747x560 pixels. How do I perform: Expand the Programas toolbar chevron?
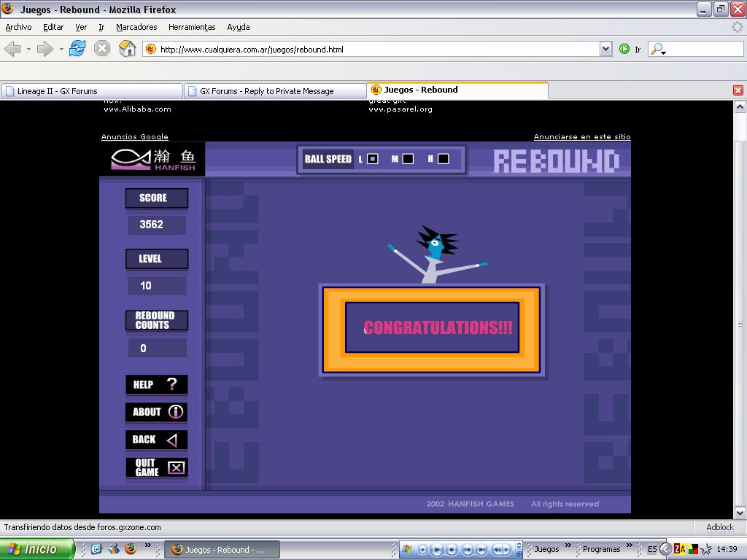[630, 545]
